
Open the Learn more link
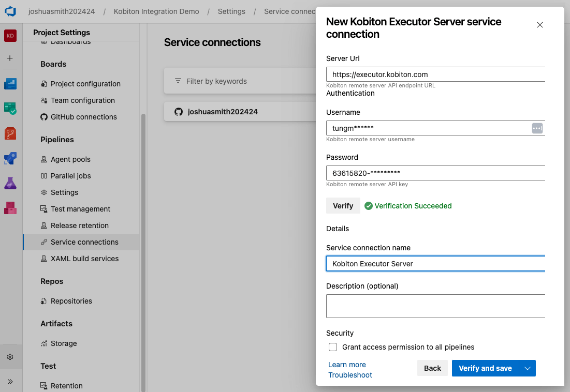point(347,365)
